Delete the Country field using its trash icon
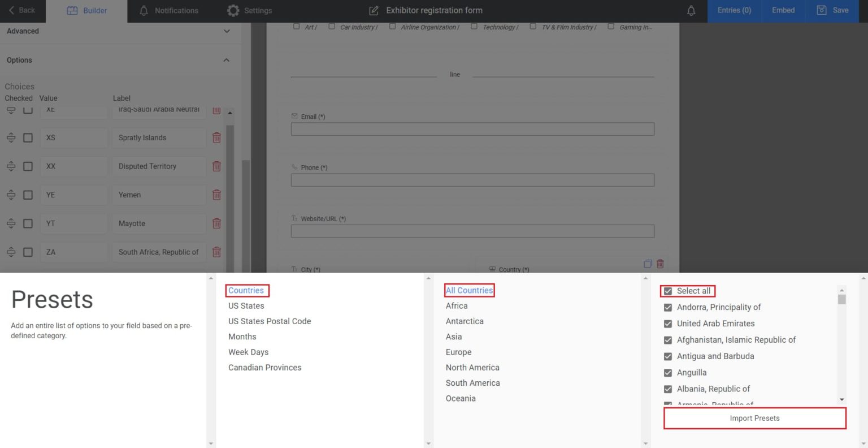 (660, 264)
